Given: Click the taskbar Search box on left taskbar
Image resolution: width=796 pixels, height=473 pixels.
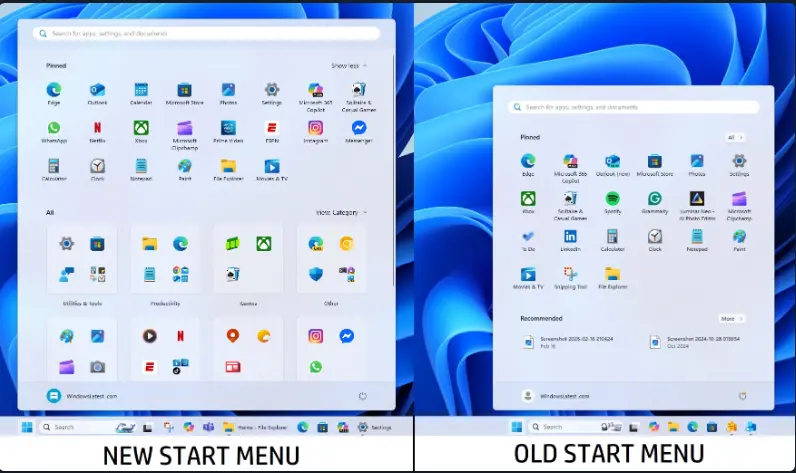Looking at the screenshot, I should pos(88,427).
